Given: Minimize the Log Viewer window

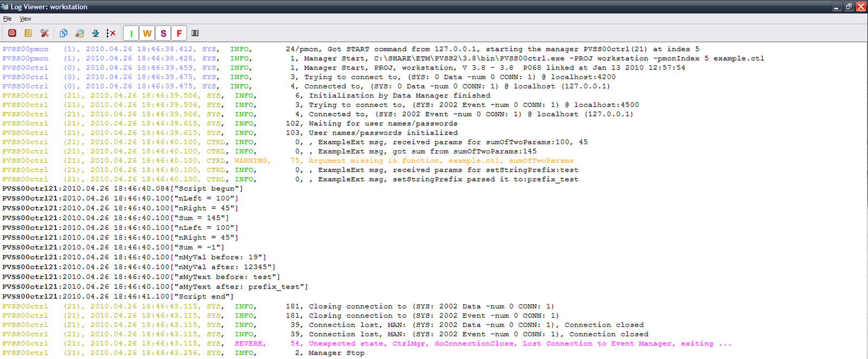Looking at the screenshot, I should click(x=837, y=7).
